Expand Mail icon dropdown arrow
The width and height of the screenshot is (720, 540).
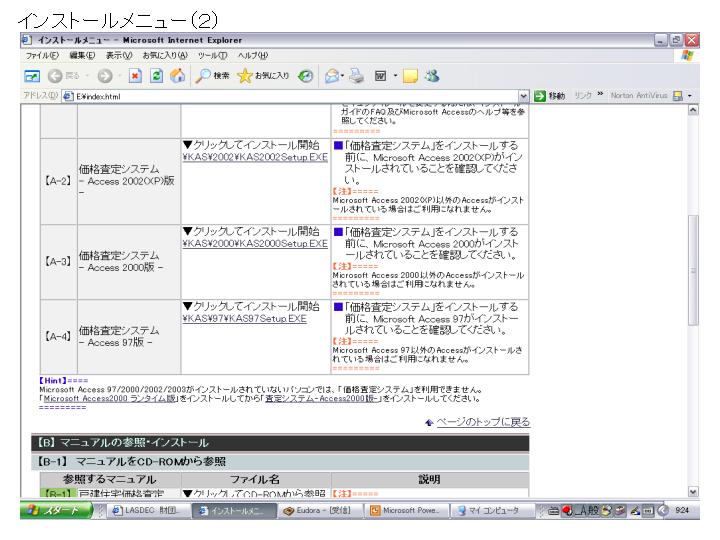click(x=343, y=76)
